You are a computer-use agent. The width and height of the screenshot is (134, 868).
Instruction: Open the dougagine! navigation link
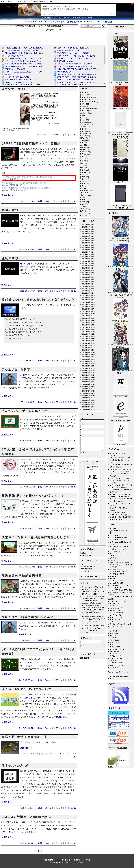click(31, 22)
